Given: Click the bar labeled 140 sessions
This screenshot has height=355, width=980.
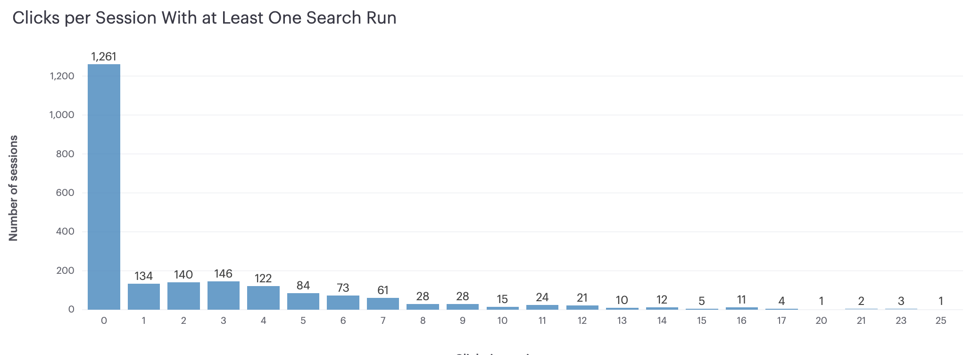Looking at the screenshot, I should coord(183,296).
